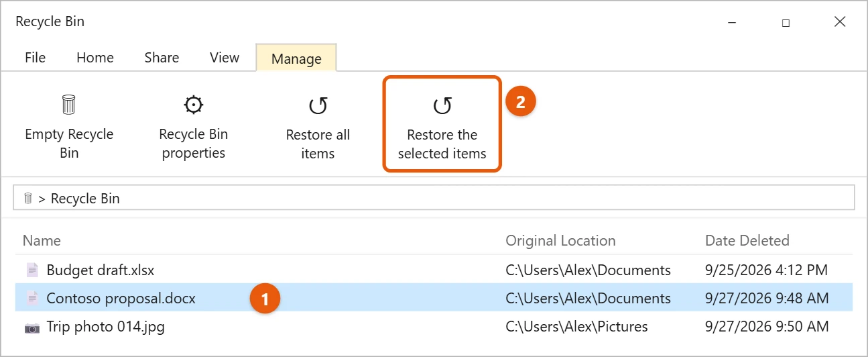This screenshot has height=357, width=868.
Task: Close the Recycle Bin window
Action: [x=840, y=22]
